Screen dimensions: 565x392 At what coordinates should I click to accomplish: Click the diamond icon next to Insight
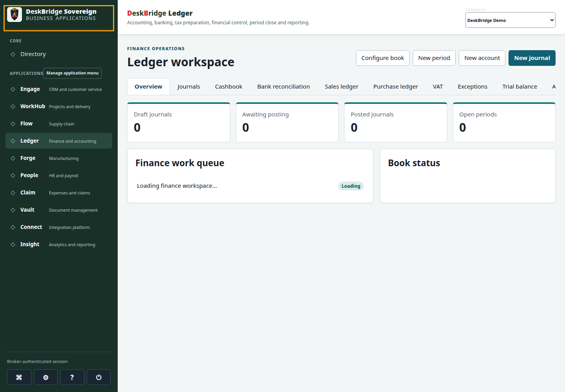click(13, 245)
